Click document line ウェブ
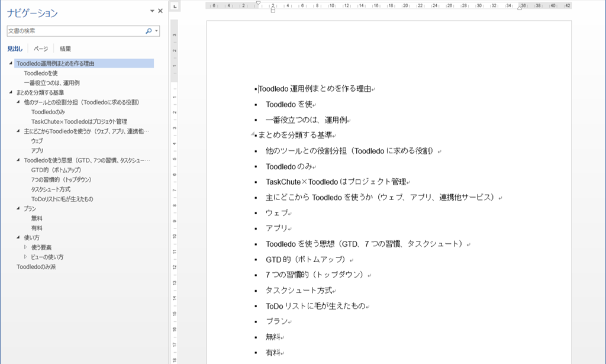The image size is (606, 364). (277, 213)
